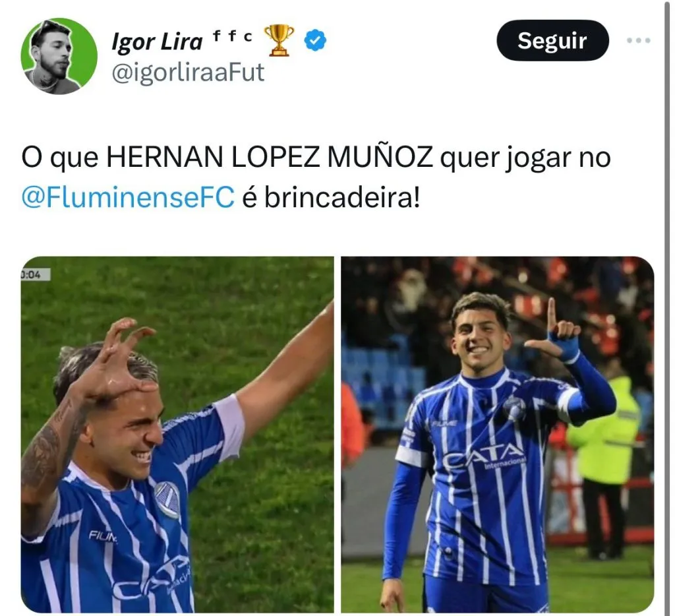This screenshot has width=675, height=616.
Task: Click the club crest on left jersey
Action: pos(168,499)
